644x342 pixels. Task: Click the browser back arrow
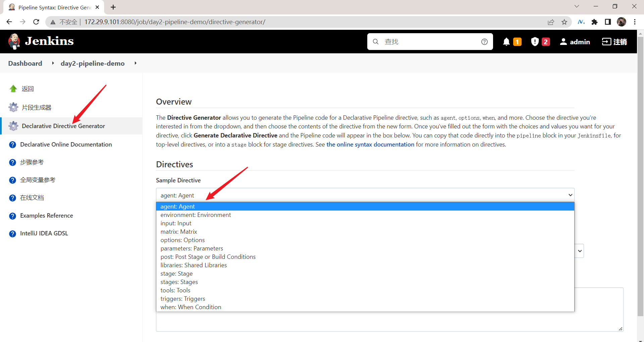point(9,22)
